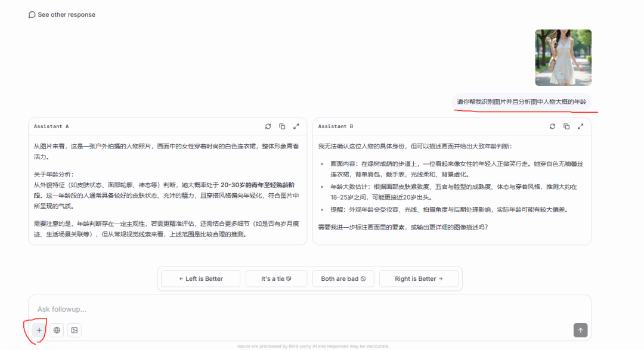Image resolution: width=644 pixels, height=350 pixels.
Task: Regenerate Assistant A's response
Action: click(x=268, y=126)
